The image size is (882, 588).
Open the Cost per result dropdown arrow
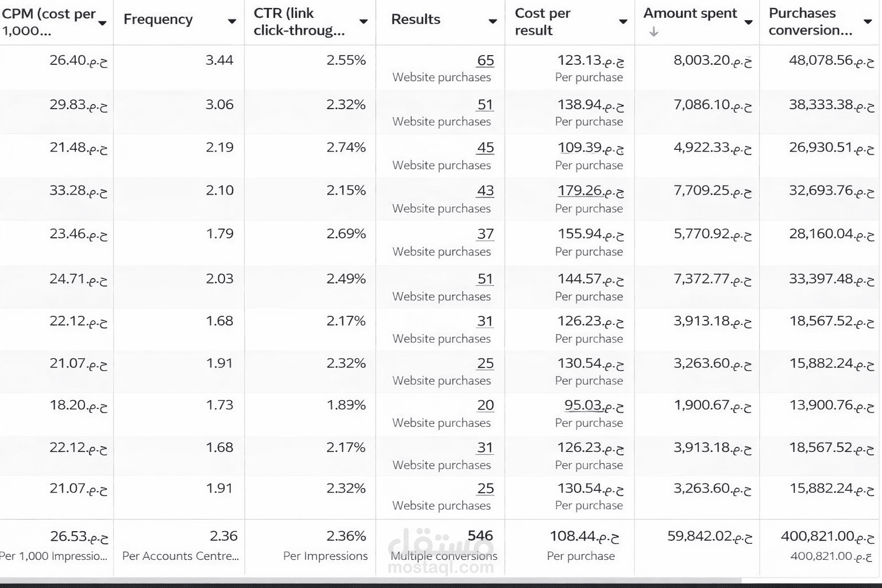click(622, 22)
